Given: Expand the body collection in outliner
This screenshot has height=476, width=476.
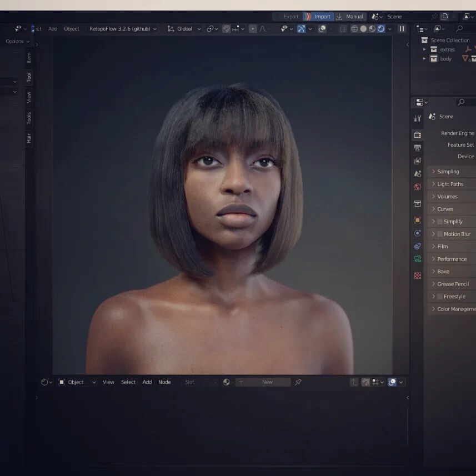Looking at the screenshot, I should coord(424,58).
